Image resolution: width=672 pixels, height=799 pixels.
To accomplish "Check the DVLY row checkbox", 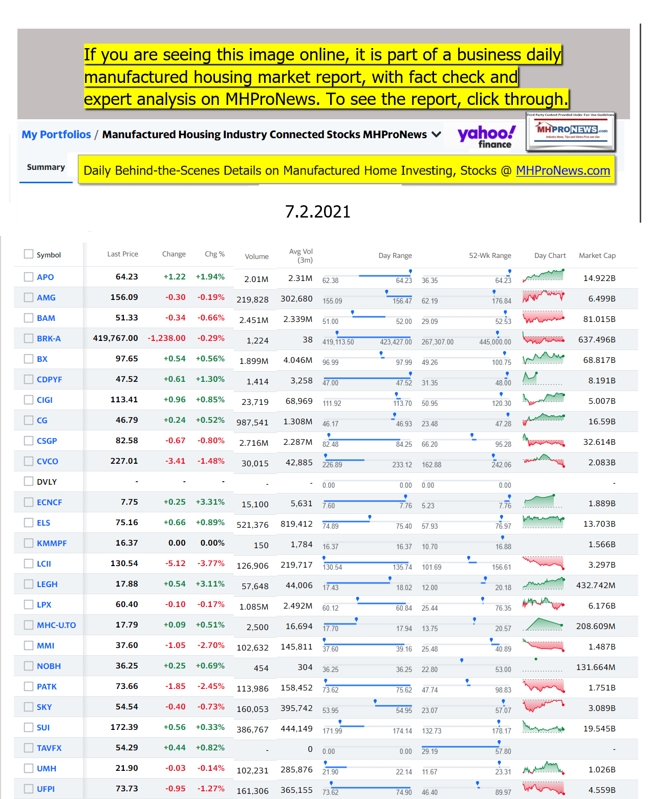I will [29, 482].
